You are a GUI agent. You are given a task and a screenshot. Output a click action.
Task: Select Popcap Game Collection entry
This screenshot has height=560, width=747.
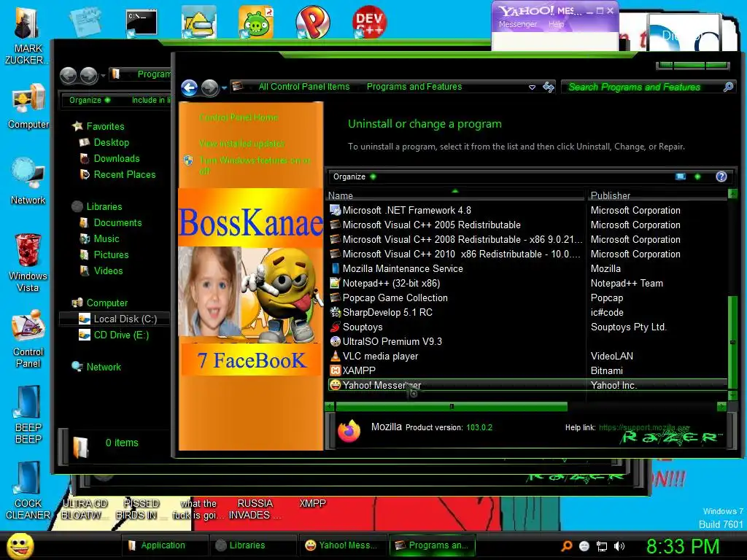(x=527, y=297)
